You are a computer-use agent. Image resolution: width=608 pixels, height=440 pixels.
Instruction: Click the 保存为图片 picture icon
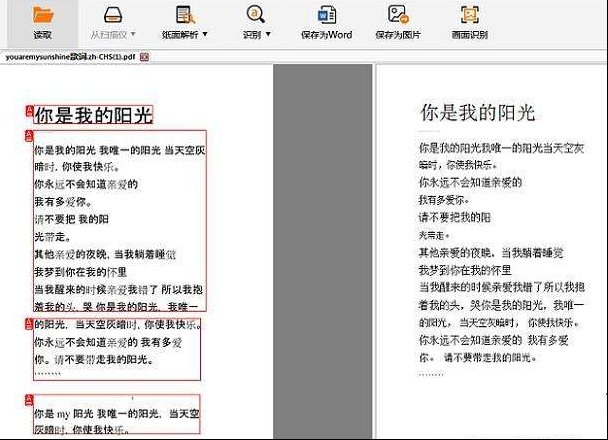[398, 14]
